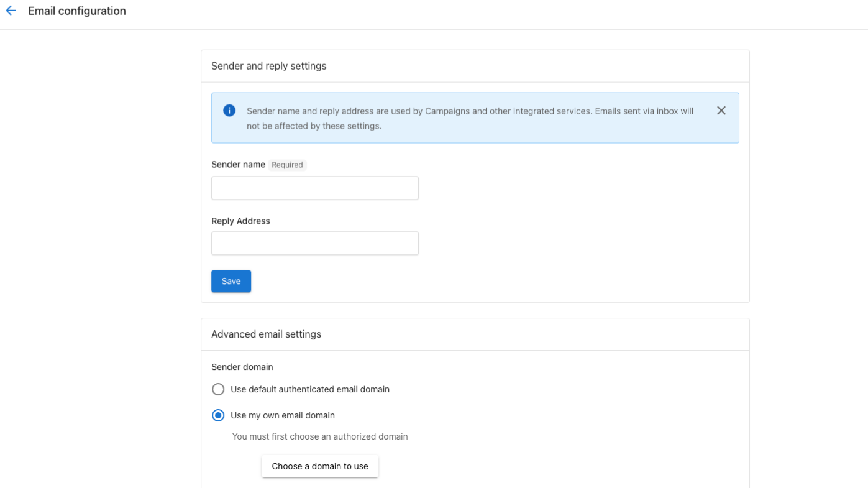Select "Use default authenticated email domain"
This screenshot has width=868, height=488.
pos(218,389)
